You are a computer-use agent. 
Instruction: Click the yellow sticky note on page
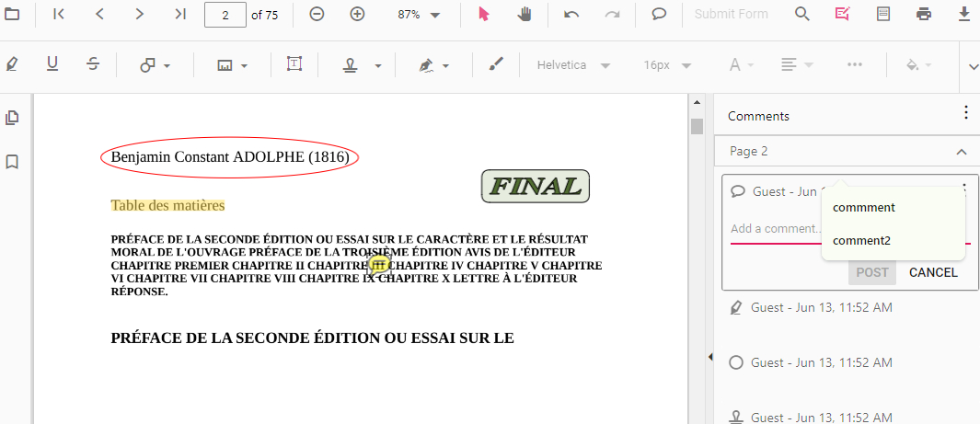point(378,265)
